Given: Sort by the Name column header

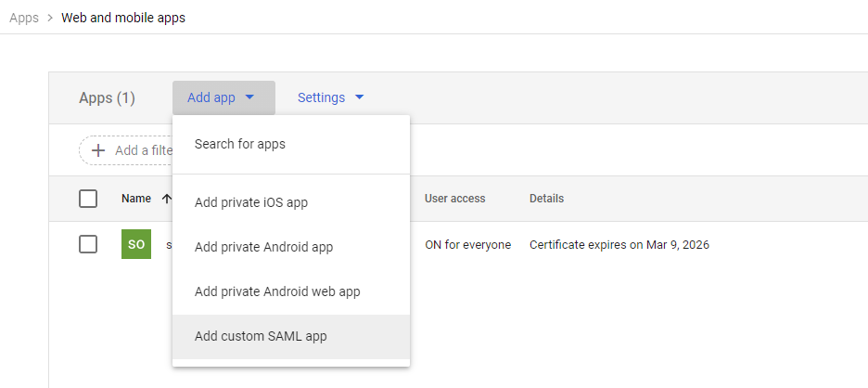Looking at the screenshot, I should pyautogui.click(x=136, y=199).
